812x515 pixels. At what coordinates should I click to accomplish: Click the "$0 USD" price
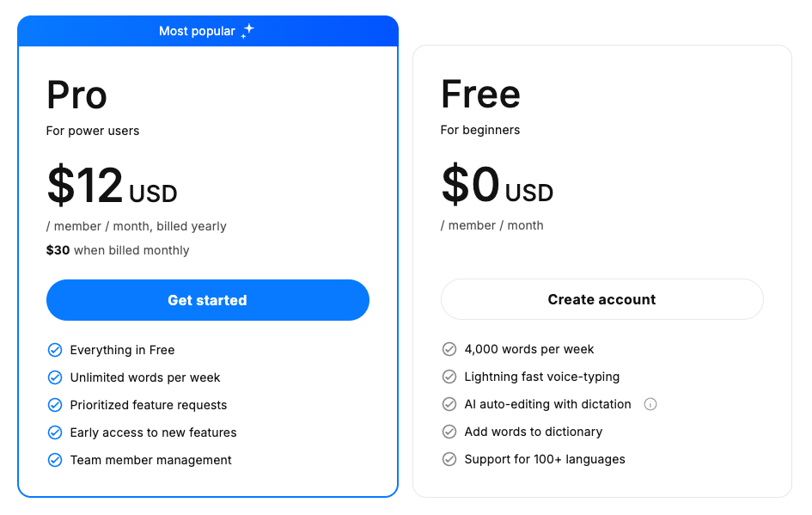[497, 184]
